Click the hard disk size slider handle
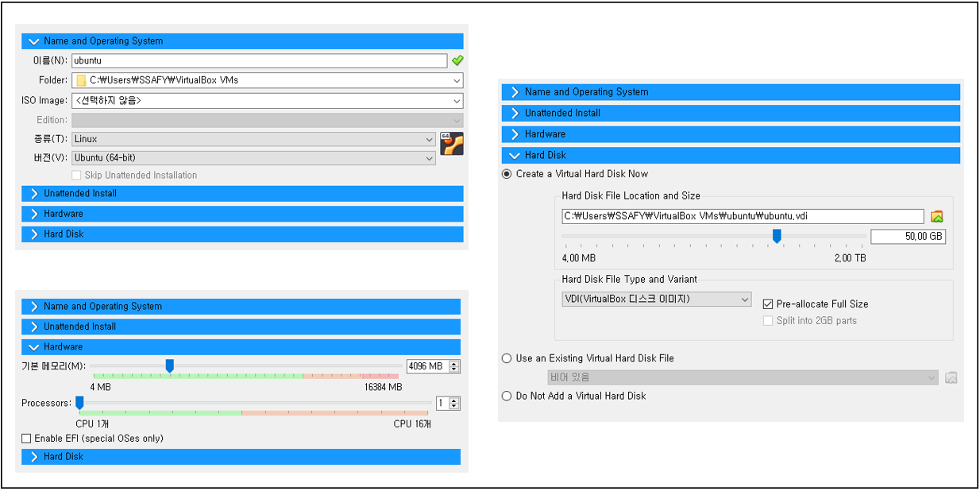Viewport: 980px width, 491px height. 777,235
